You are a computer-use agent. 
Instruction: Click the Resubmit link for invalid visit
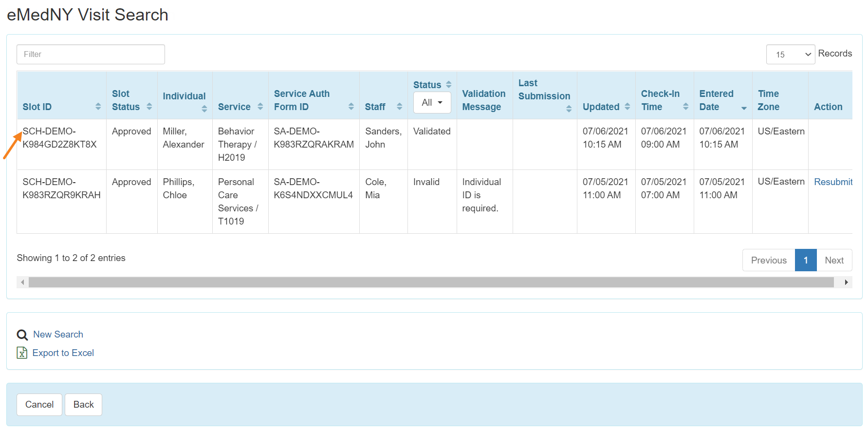pyautogui.click(x=832, y=182)
